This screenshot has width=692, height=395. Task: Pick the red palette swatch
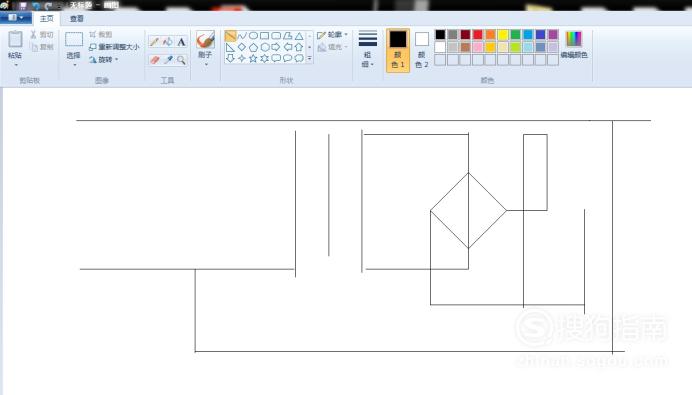tap(478, 34)
